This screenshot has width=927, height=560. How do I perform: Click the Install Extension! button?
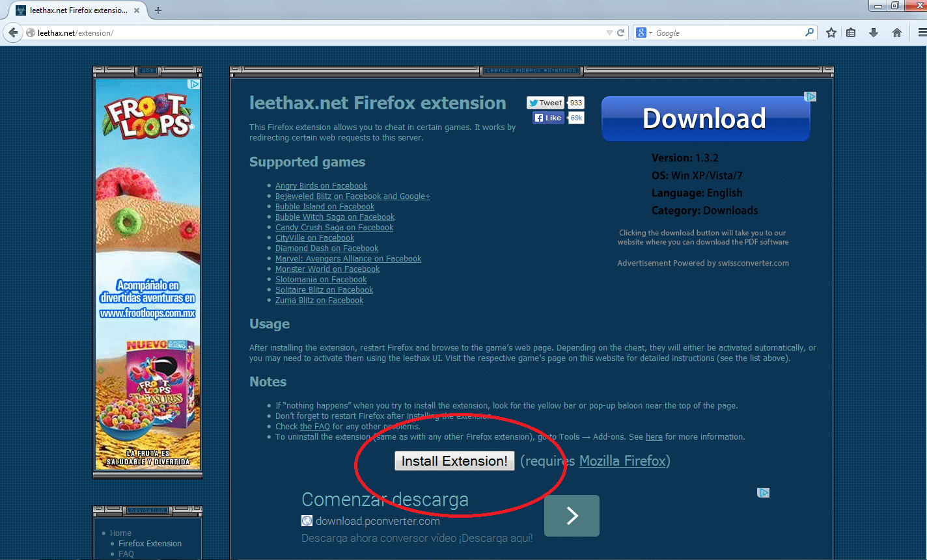coord(454,461)
